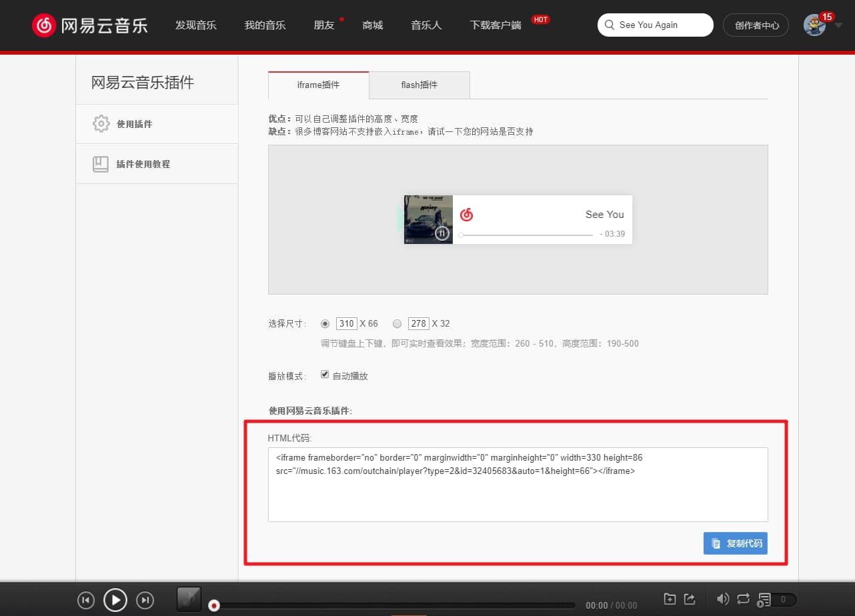Select 使用插件 in the sidebar
855x616 pixels.
157,124
